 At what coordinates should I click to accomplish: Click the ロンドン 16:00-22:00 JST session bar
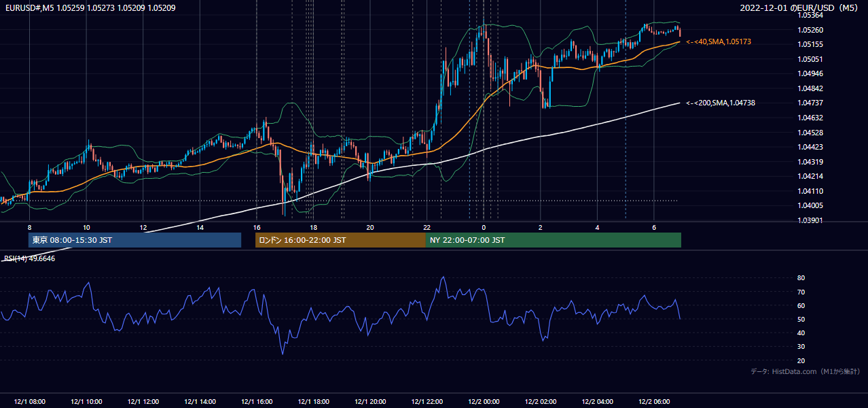340,240
